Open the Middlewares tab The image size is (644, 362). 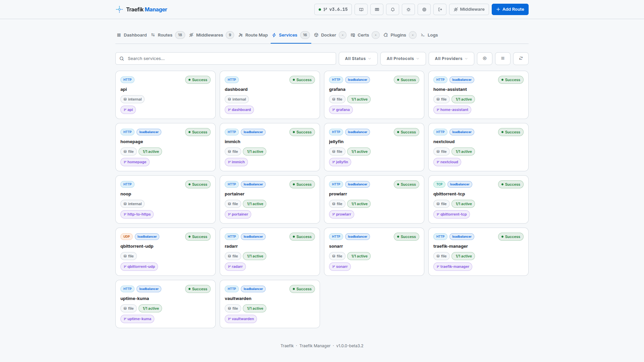coord(211,35)
